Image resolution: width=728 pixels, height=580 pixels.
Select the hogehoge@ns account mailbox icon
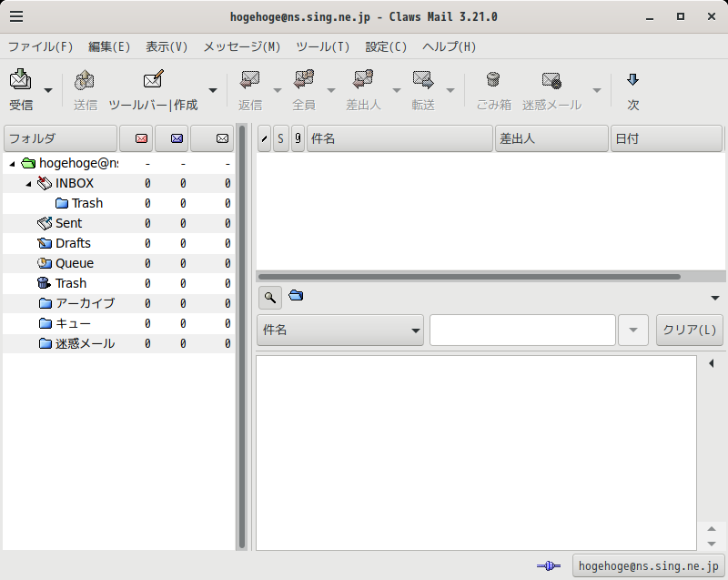[x=28, y=164]
